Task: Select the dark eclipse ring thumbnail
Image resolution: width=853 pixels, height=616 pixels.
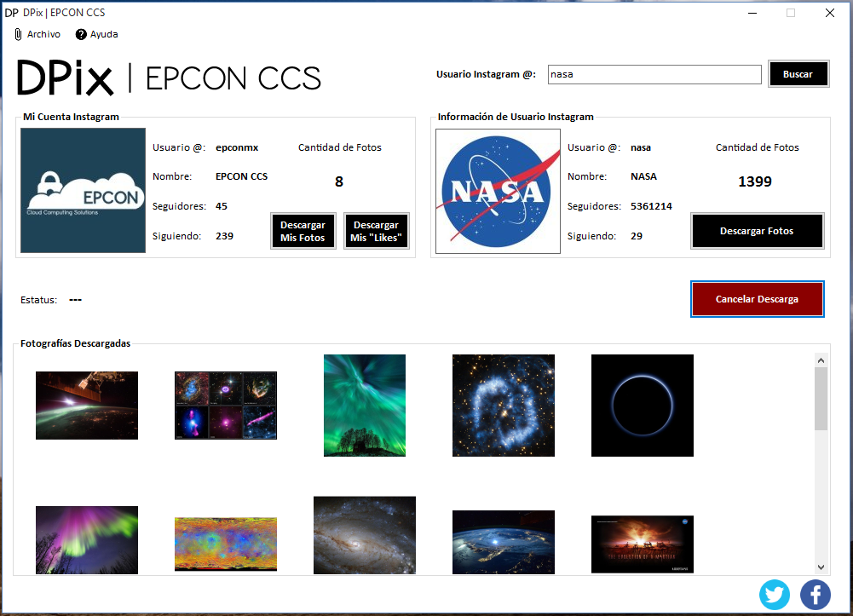Action: coord(643,406)
